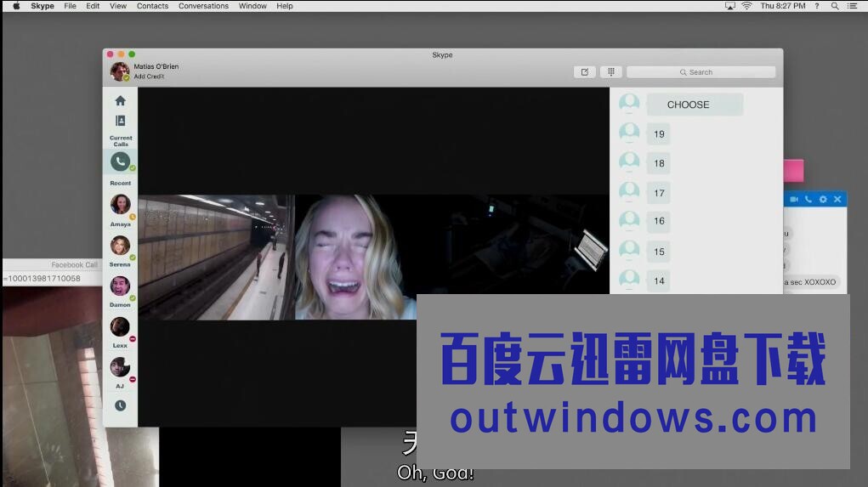
Task: Click the menu bar clock Thu 8:27 PM
Action: tap(783, 6)
